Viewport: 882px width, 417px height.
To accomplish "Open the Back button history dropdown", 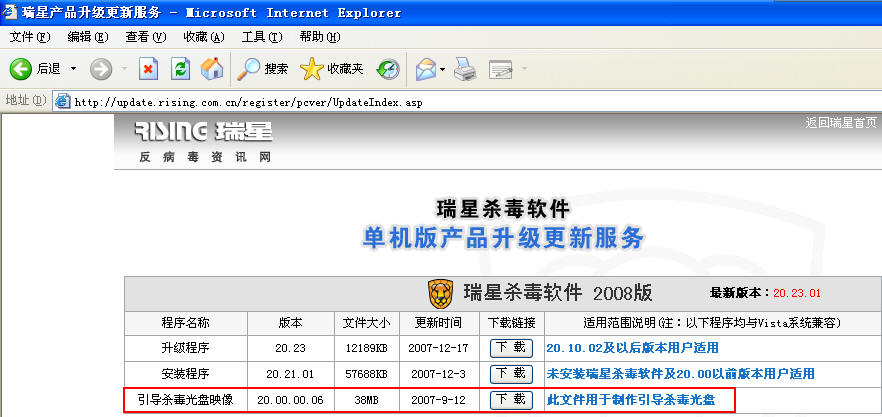I will pyautogui.click(x=74, y=69).
